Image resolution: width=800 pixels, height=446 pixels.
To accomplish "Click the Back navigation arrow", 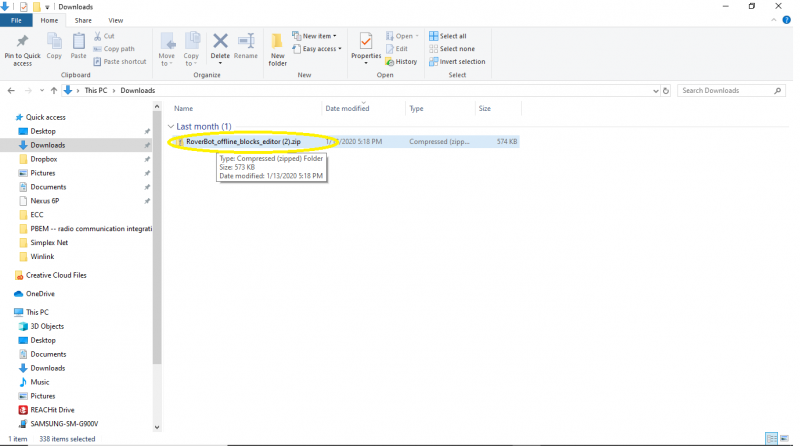I will tap(11, 91).
